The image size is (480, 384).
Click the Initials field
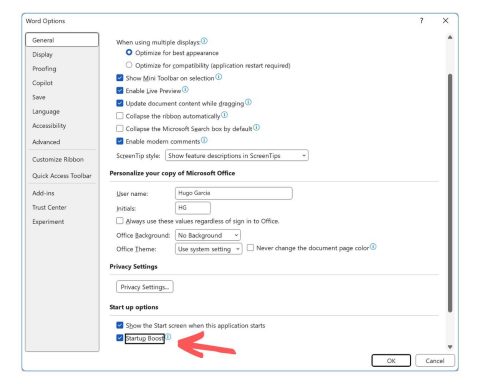[193, 207]
